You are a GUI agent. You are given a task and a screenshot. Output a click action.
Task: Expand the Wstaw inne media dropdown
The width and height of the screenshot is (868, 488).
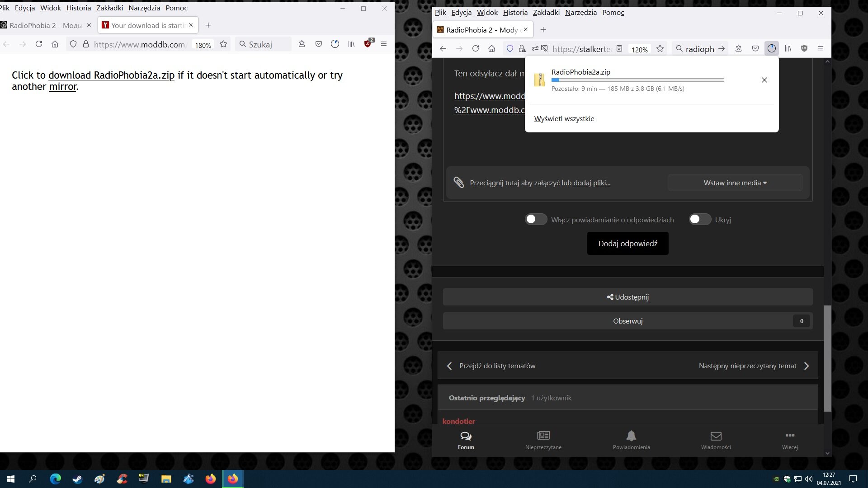click(x=735, y=183)
